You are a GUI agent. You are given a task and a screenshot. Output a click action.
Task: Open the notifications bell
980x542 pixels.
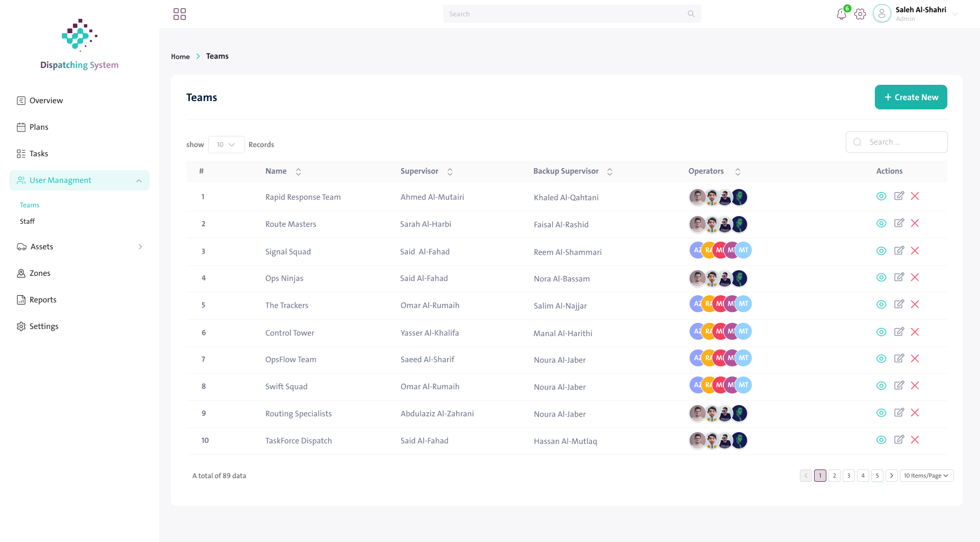[x=842, y=14]
